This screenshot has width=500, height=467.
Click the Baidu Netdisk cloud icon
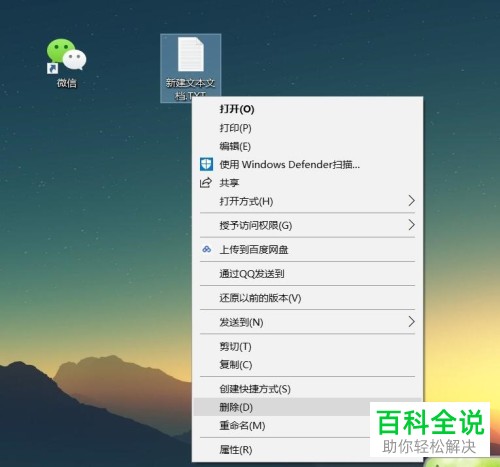[207, 249]
